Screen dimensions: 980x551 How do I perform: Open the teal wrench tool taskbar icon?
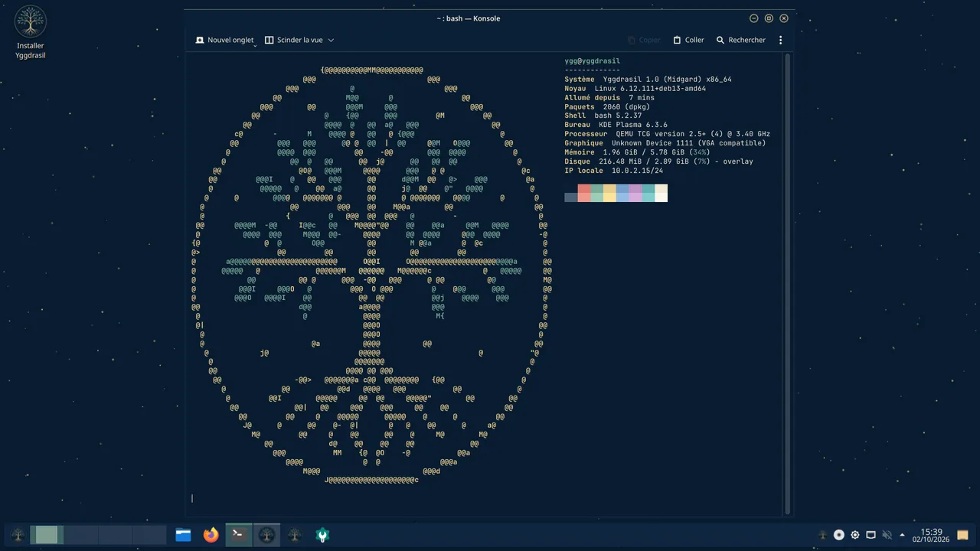[x=322, y=535]
